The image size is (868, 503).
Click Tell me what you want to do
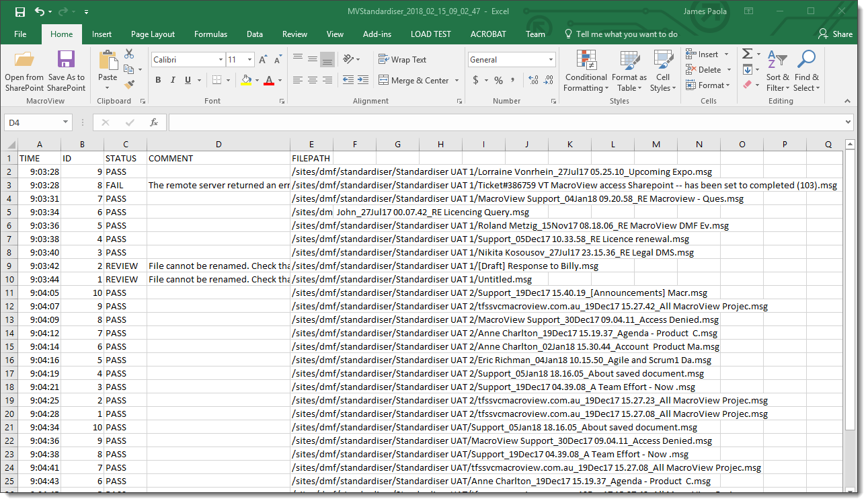[621, 34]
